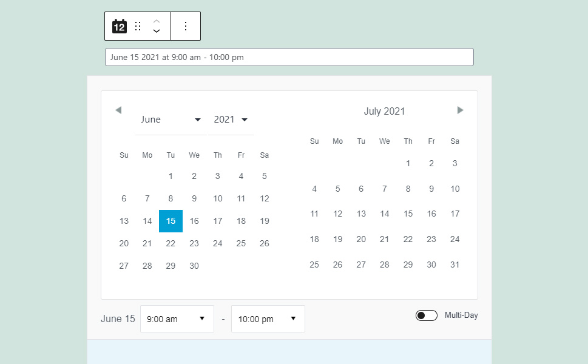
Task: Open the three-dot block options menu
Action: coord(186,26)
